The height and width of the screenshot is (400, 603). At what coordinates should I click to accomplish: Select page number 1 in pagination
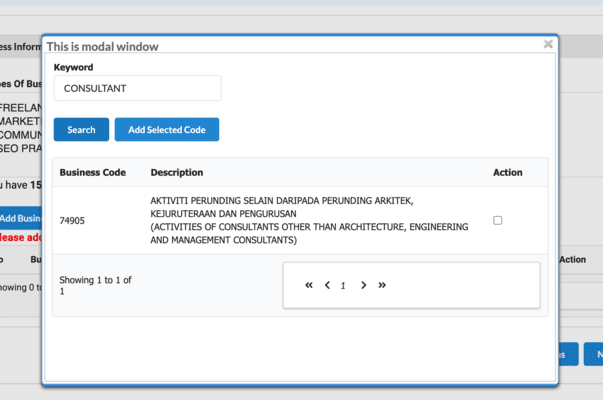pos(343,285)
